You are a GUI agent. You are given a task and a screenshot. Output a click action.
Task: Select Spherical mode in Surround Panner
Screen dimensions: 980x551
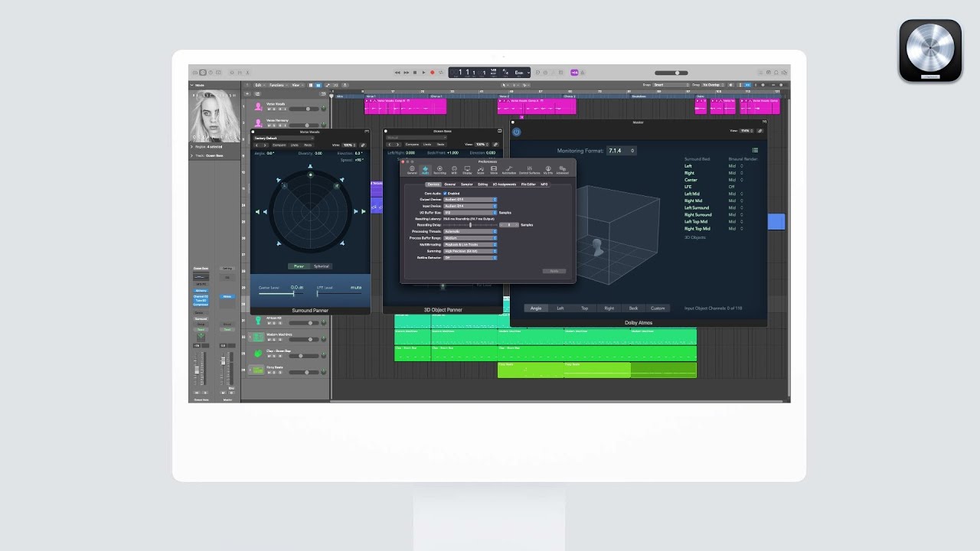click(322, 266)
